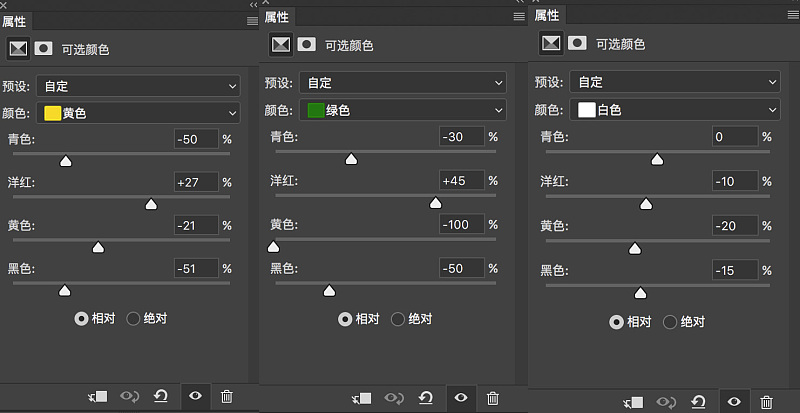Click the layer mask icon in the yellow panel
This screenshot has width=800, height=413.
tap(43, 48)
